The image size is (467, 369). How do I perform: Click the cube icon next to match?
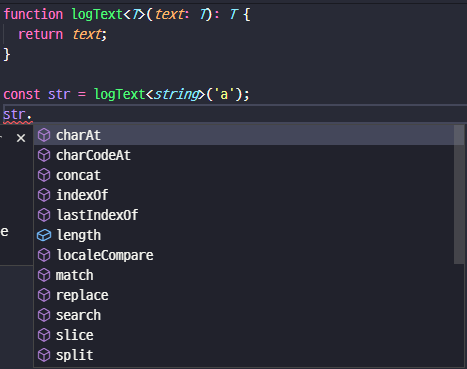tap(44, 275)
